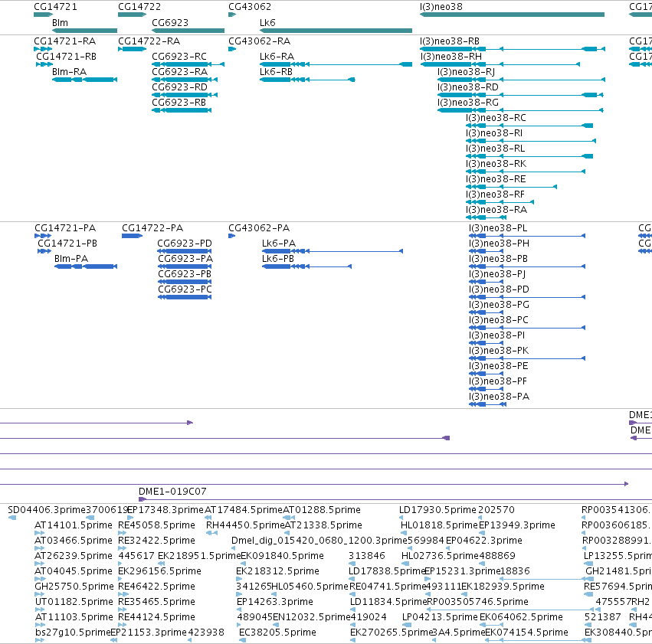Image resolution: width=652 pixels, height=644 pixels.
Task: Select the l(3)neo38-PH protein label
Action: click(x=500, y=244)
